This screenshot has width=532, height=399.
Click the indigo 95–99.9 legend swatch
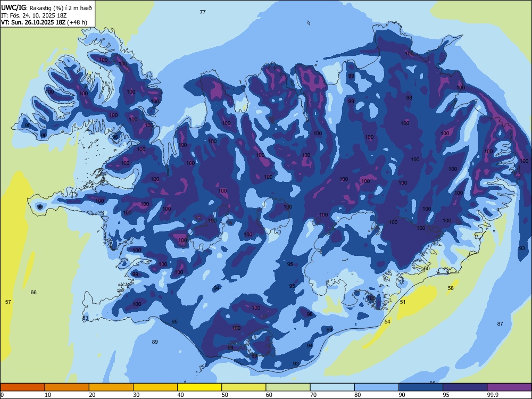coord(465,387)
